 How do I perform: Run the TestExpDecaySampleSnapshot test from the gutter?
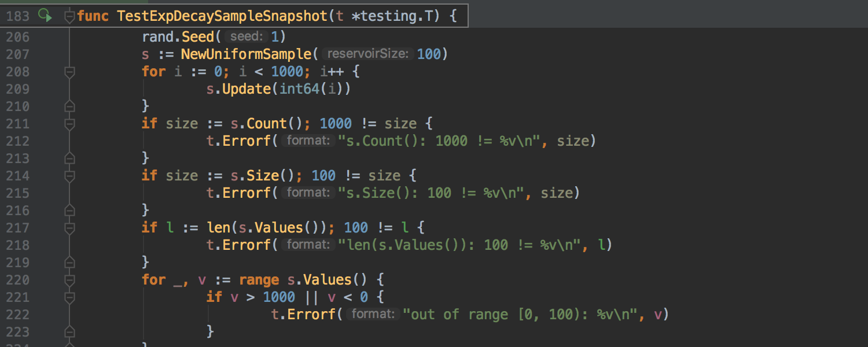coord(45,15)
